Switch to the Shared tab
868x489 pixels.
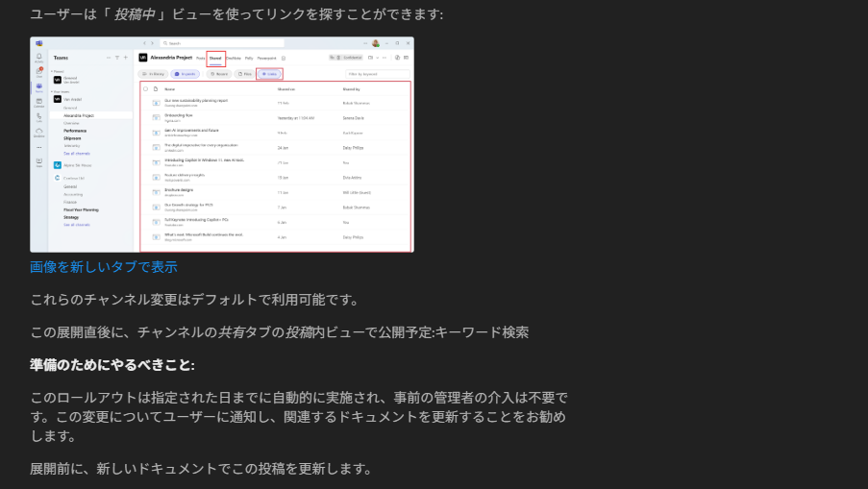point(215,58)
